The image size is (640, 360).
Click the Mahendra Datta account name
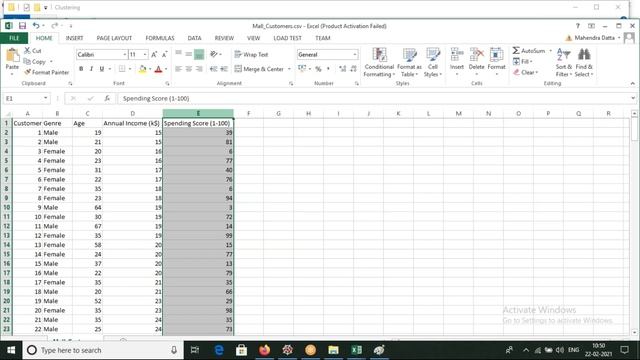tap(594, 38)
